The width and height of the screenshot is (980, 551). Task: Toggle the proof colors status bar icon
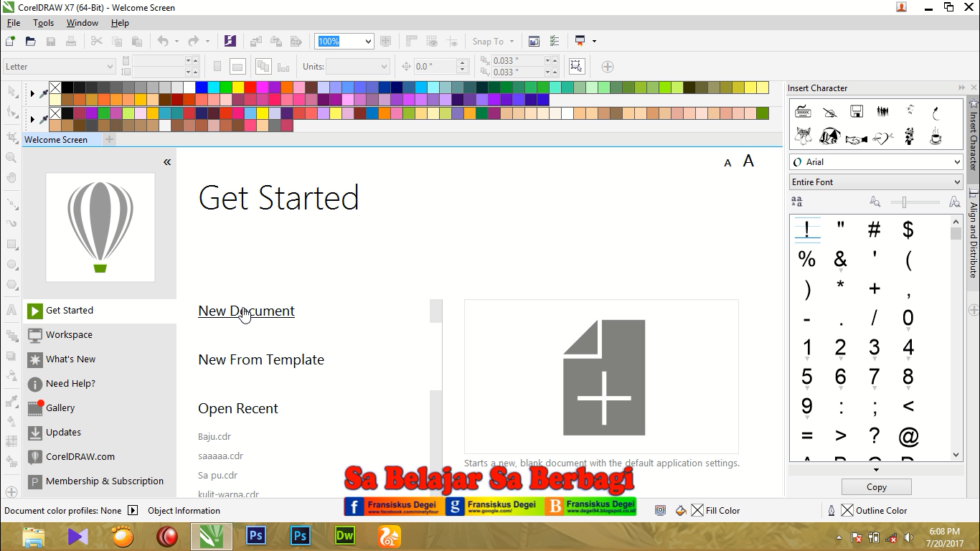tap(660, 511)
